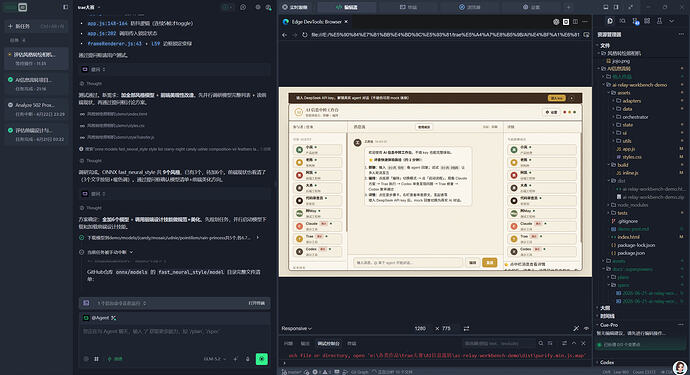Toggle the split layout icon in browser tab bar
Viewport: 690px width, 375px height.
(575, 22)
